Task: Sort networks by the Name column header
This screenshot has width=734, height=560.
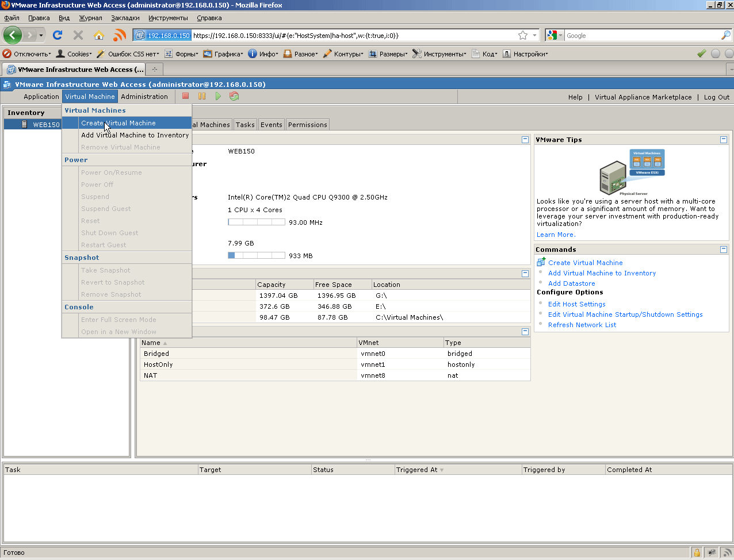Action: coord(249,343)
